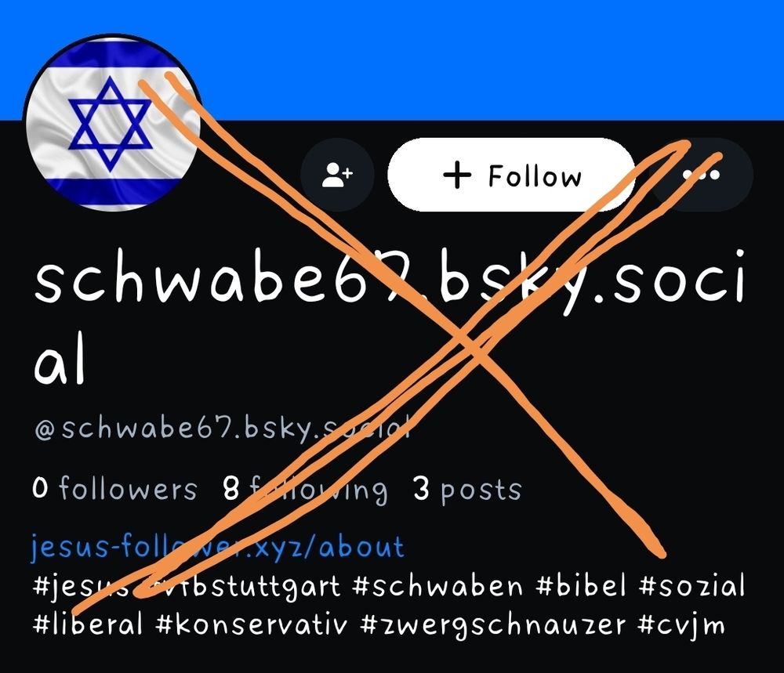Image resolution: width=784 pixels, height=673 pixels.
Task: Open the add-to-list person icon
Action: (337, 175)
